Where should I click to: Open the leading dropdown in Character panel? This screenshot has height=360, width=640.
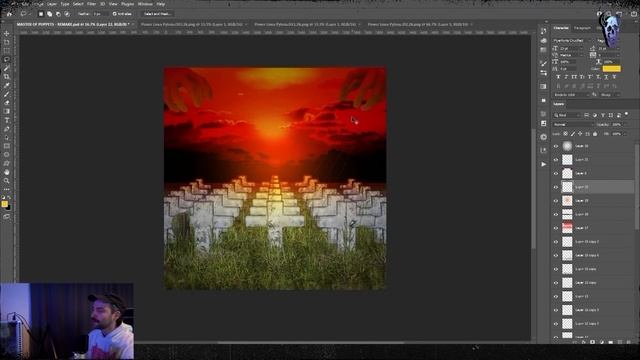tap(609, 48)
